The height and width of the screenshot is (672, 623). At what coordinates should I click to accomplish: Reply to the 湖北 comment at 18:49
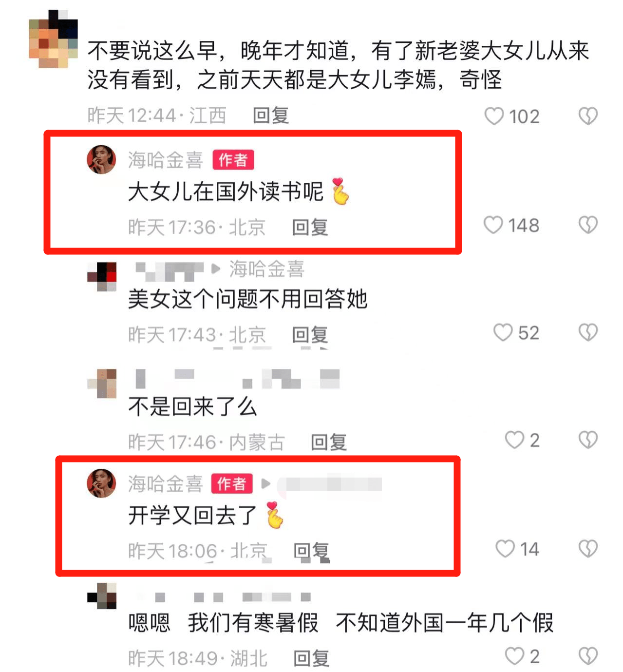311,658
